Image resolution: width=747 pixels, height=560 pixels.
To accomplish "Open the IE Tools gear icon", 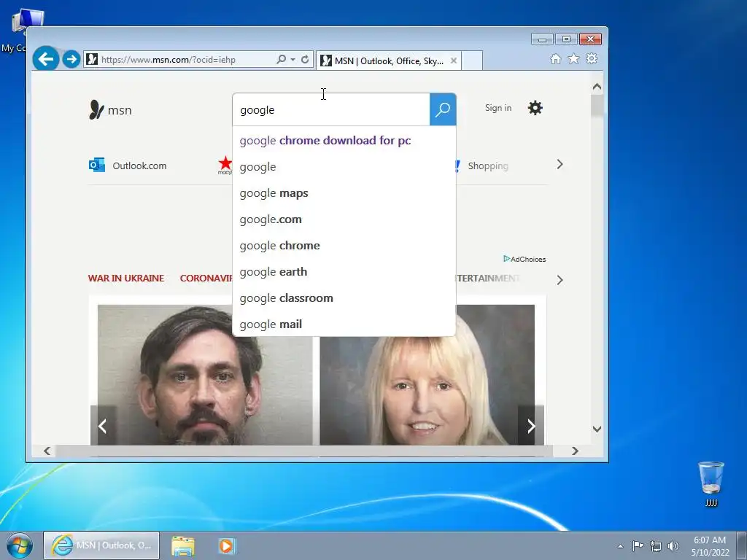I will click(x=592, y=58).
